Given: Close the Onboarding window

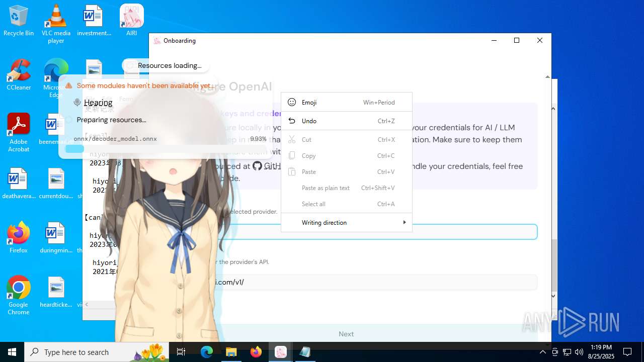Looking at the screenshot, I should 539,40.
